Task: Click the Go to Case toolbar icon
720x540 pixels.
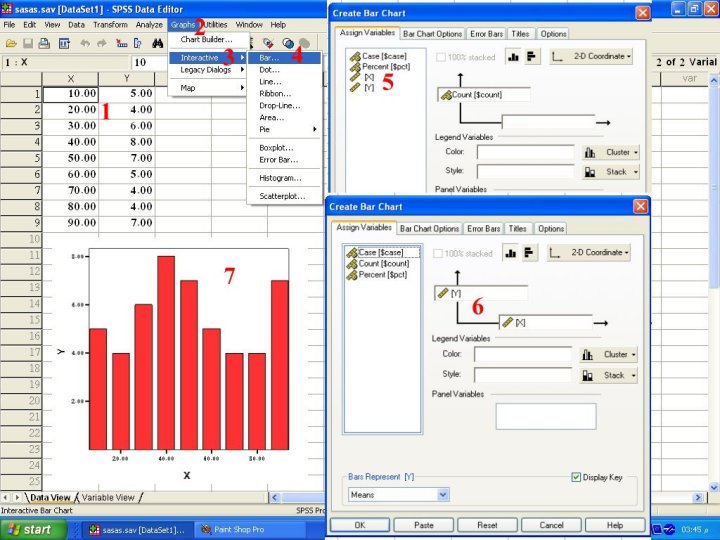Action: [122, 44]
